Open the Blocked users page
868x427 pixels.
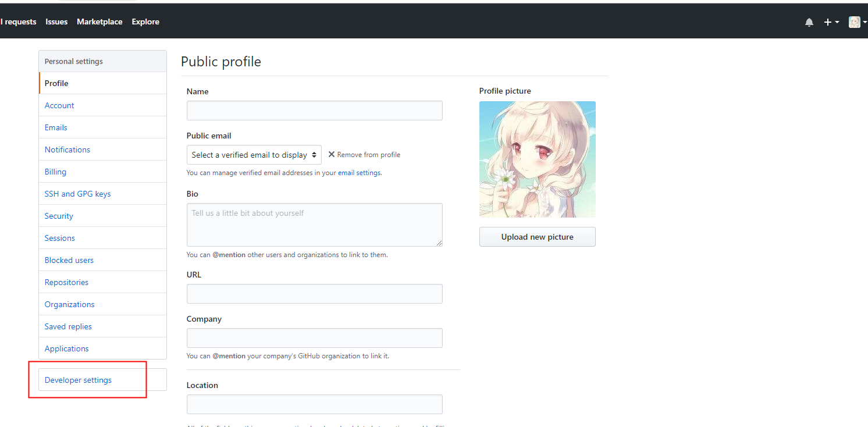69,259
